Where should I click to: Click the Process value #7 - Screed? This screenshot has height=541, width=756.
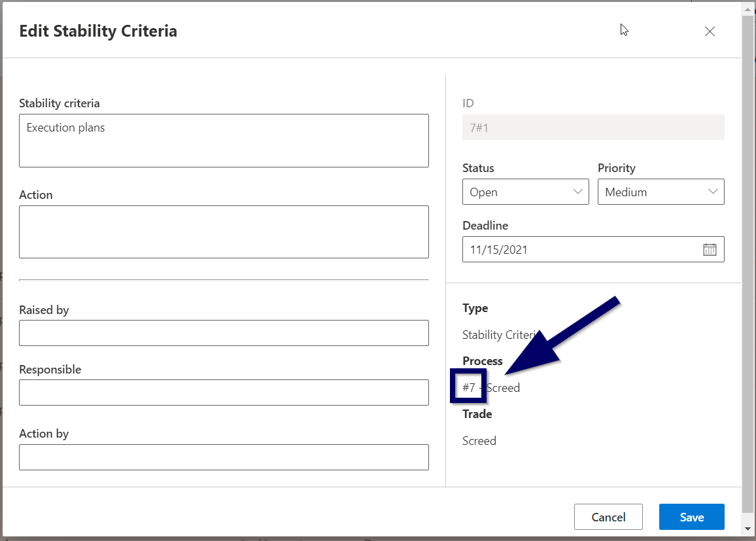[x=491, y=388]
